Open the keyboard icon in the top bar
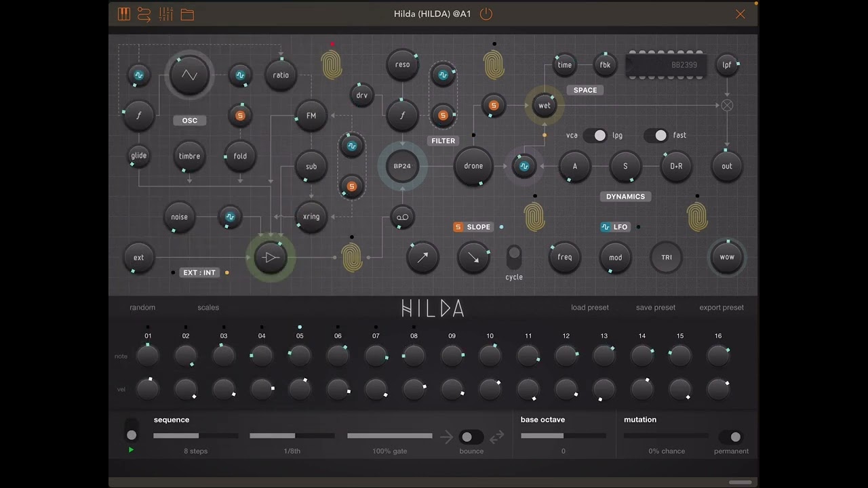Image resolution: width=868 pixels, height=488 pixels. coord(123,14)
